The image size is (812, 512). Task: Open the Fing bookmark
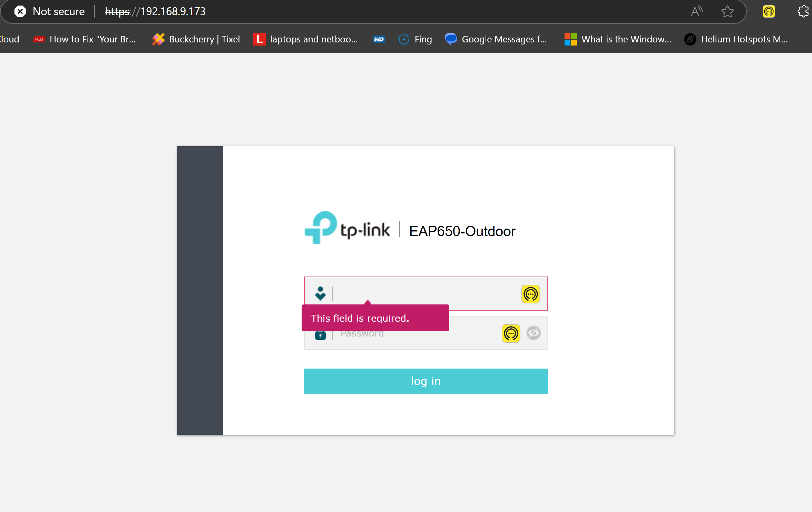point(415,39)
